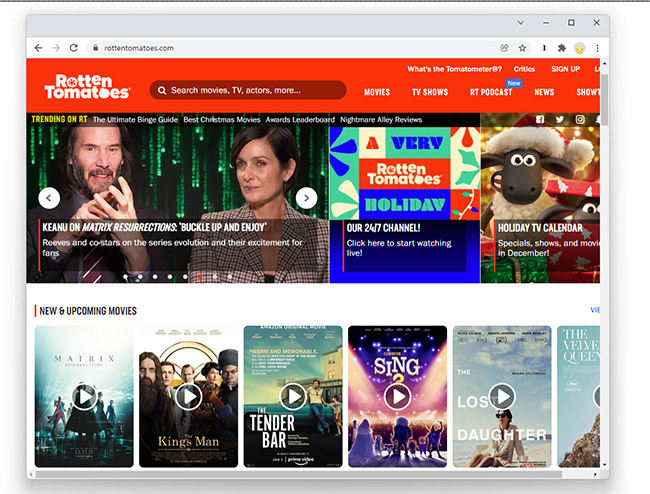Open Keanu on Matrix Resurrections headline
The width and height of the screenshot is (650, 494).
click(x=154, y=228)
